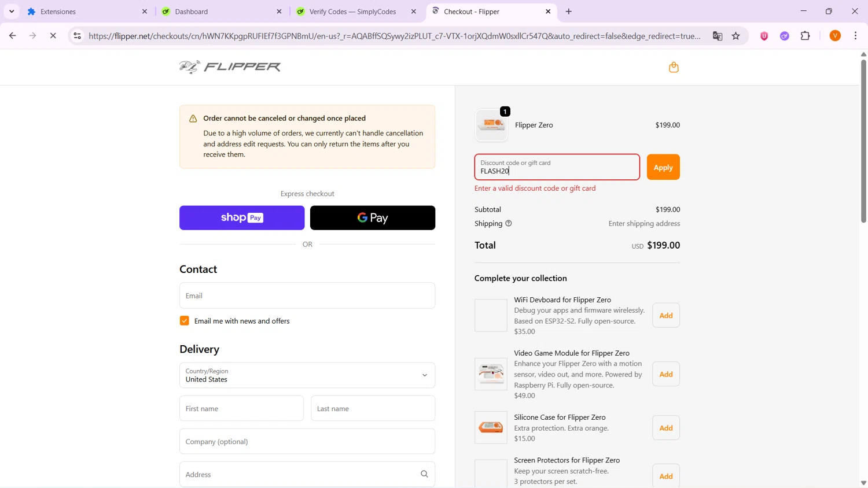This screenshot has height=488, width=868.
Task: Open the Extensions puzzle piece menu
Action: [806, 36]
